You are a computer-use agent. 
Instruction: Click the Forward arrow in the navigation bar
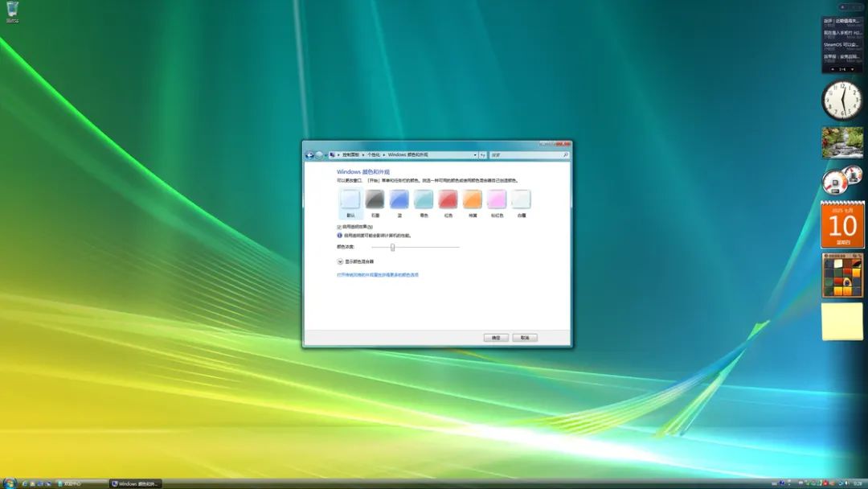point(319,155)
